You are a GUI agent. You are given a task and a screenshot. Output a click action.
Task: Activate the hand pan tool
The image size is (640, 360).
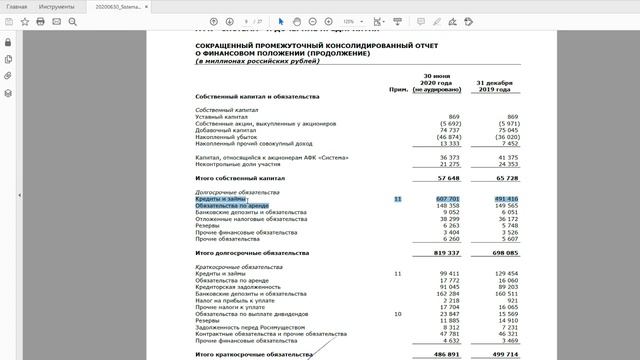coord(297,22)
